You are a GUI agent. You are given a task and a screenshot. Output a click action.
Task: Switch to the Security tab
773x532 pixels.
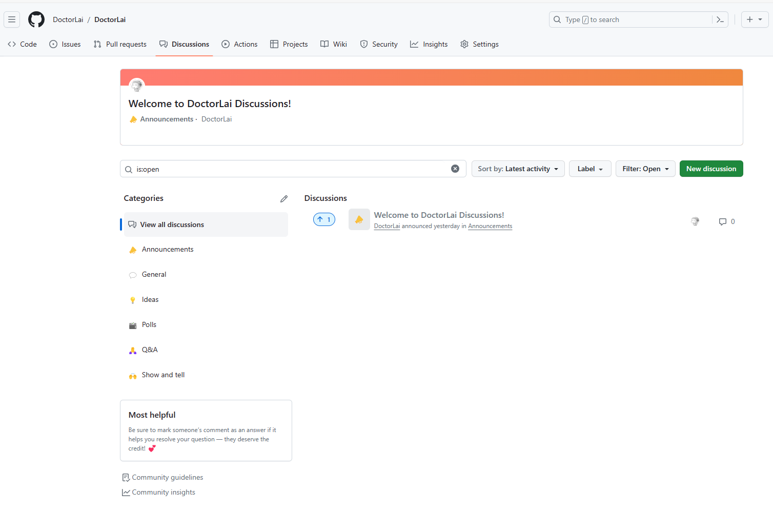(379, 44)
